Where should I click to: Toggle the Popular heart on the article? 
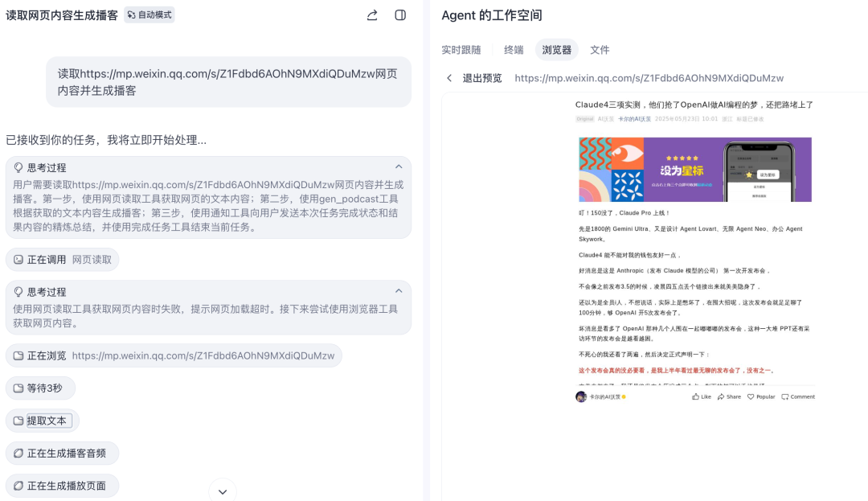pyautogui.click(x=750, y=396)
